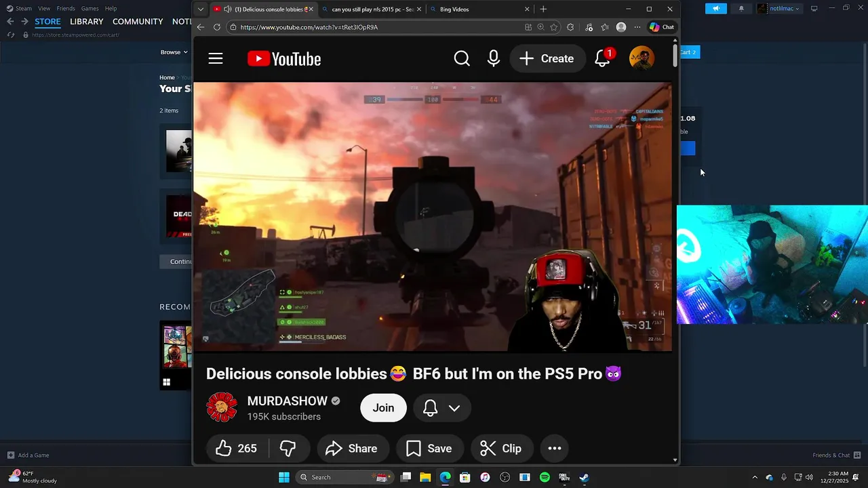The height and width of the screenshot is (488, 868).
Task: Open Steam Friends & Chat
Action: point(837,455)
